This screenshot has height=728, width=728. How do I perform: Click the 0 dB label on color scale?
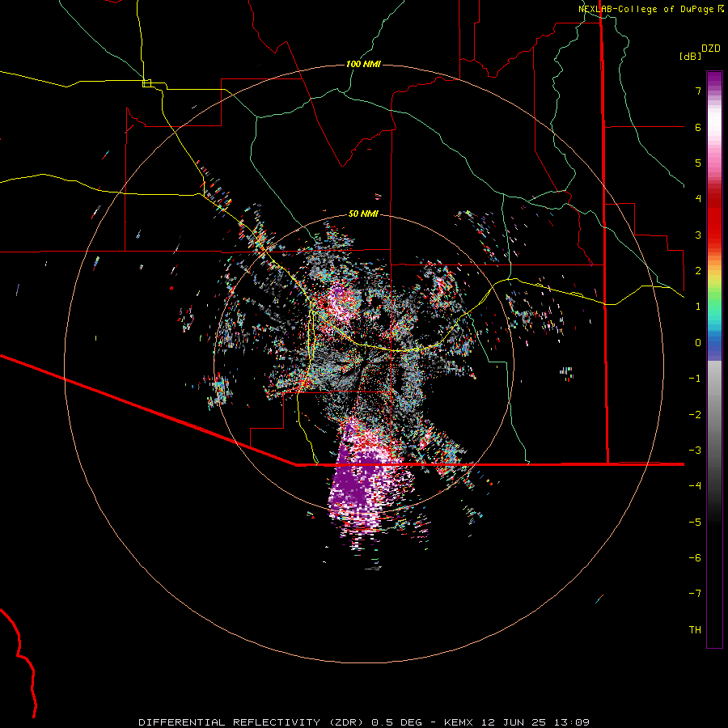click(x=698, y=343)
